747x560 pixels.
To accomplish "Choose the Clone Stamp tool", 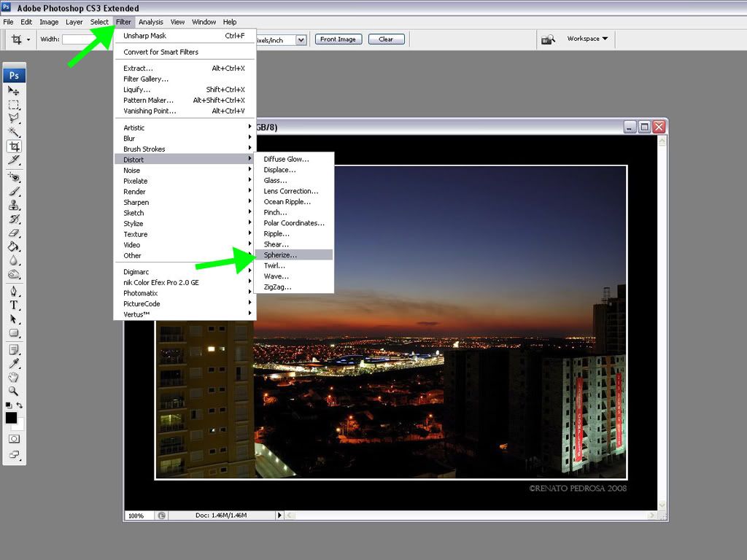I will click(14, 205).
